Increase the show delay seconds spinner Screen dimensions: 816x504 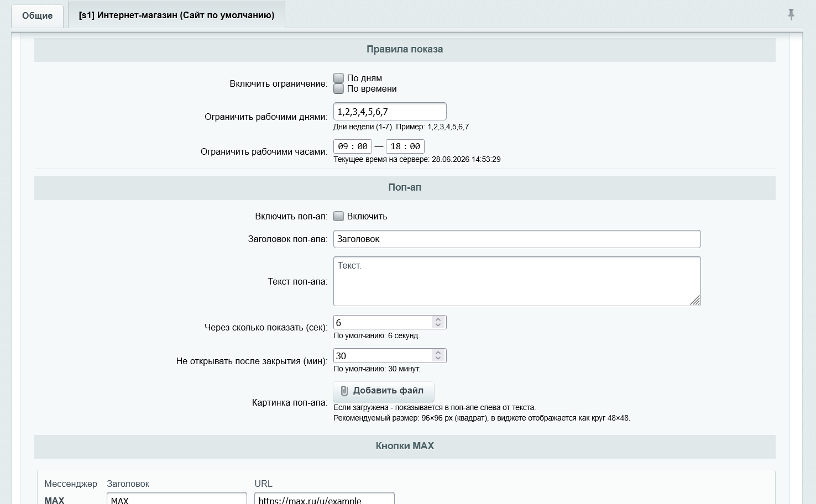click(438, 319)
